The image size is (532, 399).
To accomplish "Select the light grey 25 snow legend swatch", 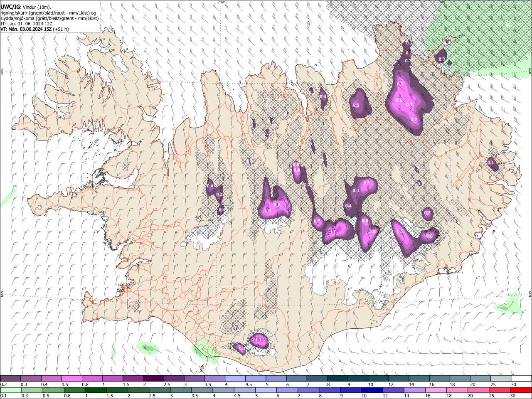I will click(500, 379).
